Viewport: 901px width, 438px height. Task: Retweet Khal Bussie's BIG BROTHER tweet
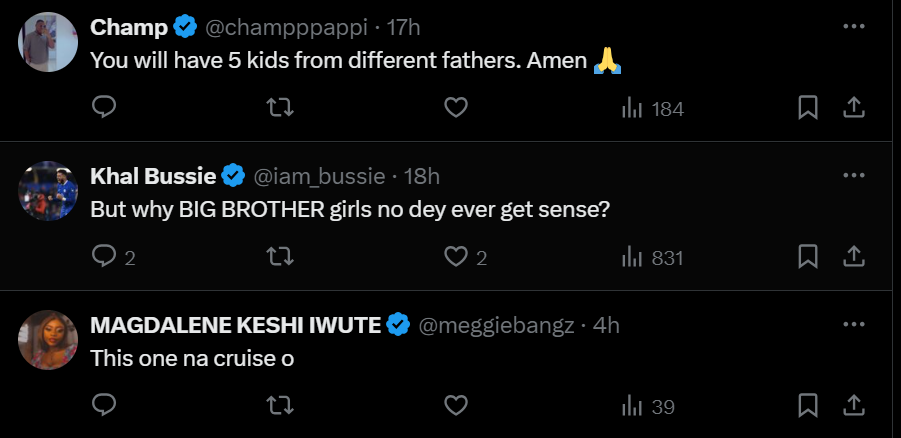coord(280,257)
